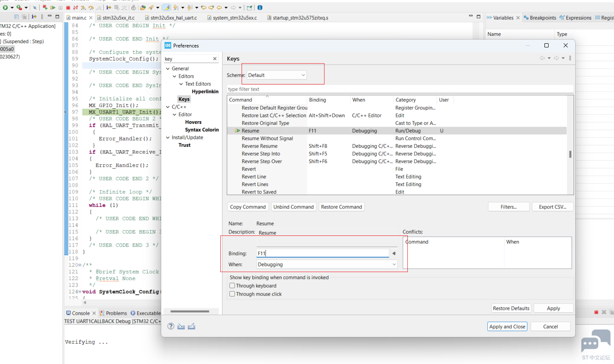The height and width of the screenshot is (364, 614).
Task: Open the Problems view tab
Action: tap(113, 313)
